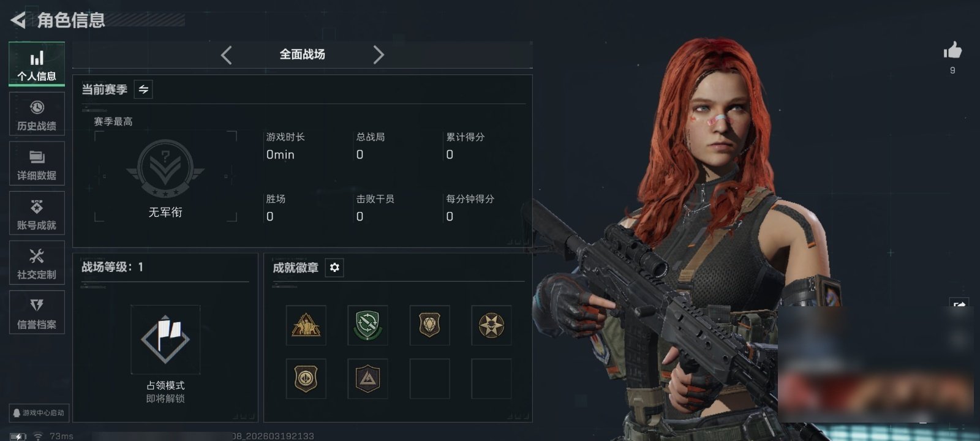Select the green shield achievement badge
The image size is (980, 441).
click(367, 325)
